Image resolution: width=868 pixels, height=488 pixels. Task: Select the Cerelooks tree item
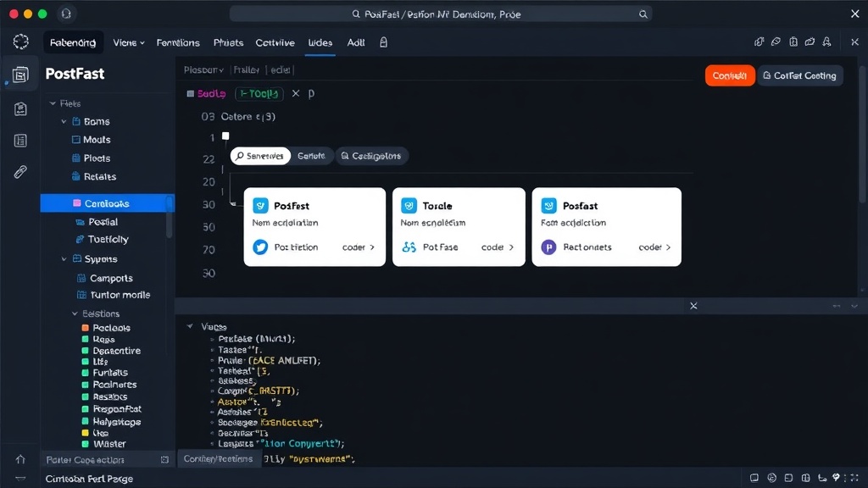108,203
